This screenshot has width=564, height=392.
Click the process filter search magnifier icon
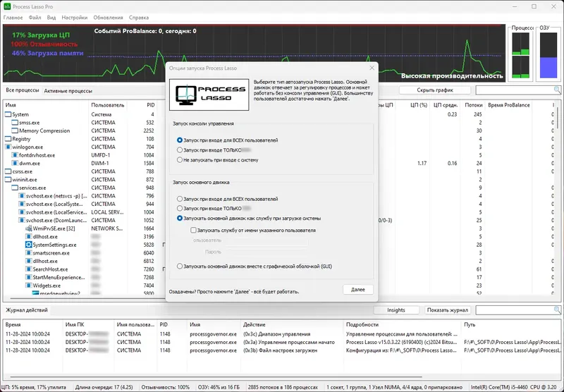coord(557,90)
